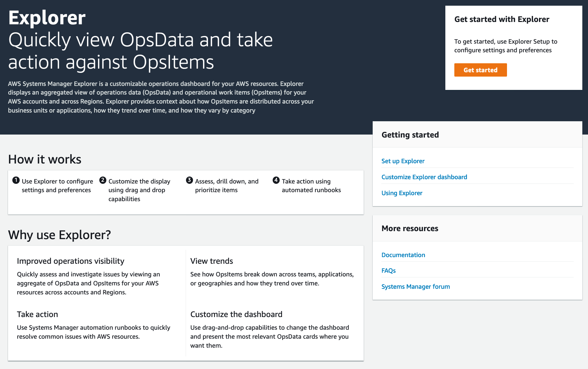Open the Documentation link
The image size is (588, 369).
pyautogui.click(x=403, y=255)
